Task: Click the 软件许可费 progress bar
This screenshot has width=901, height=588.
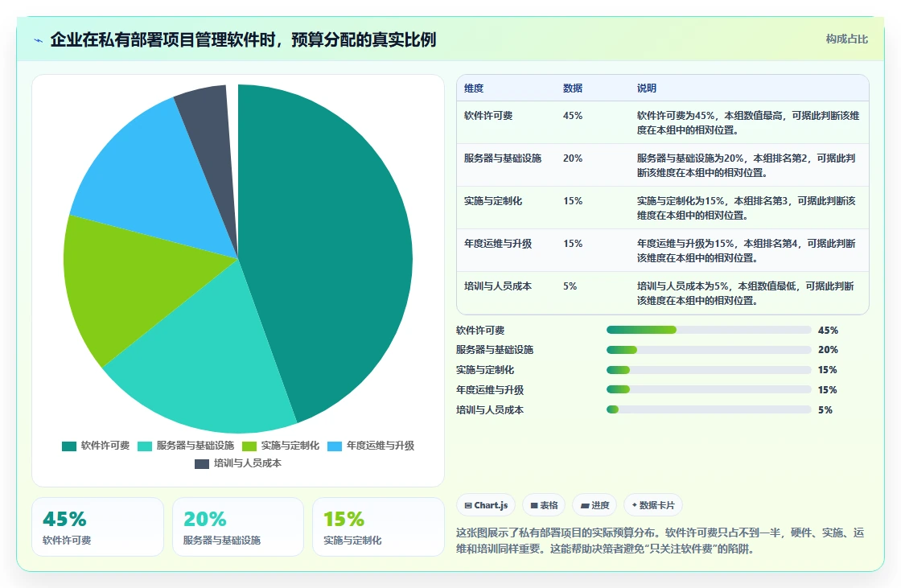Action: pos(709,330)
